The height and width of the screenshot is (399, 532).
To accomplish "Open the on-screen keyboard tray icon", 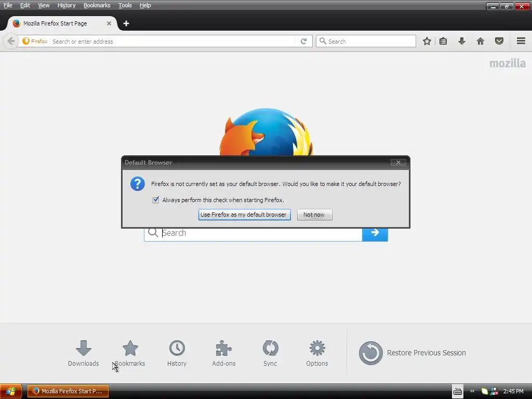I will (458, 392).
